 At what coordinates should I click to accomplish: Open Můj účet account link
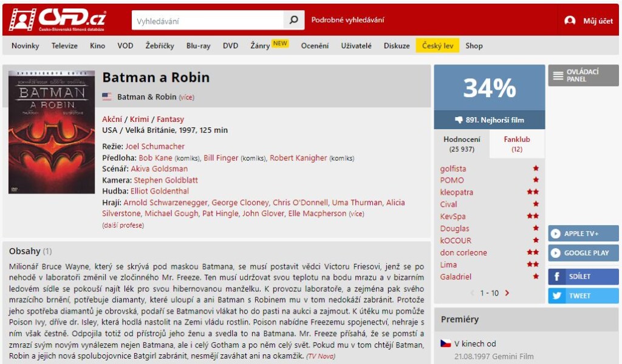coord(598,21)
